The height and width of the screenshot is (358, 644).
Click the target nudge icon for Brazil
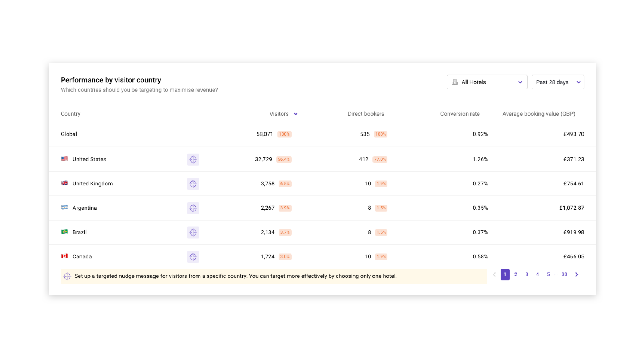coord(193,232)
